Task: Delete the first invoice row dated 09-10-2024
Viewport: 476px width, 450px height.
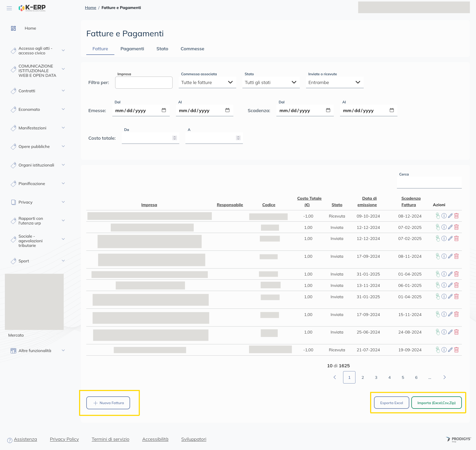Action: [456, 216]
